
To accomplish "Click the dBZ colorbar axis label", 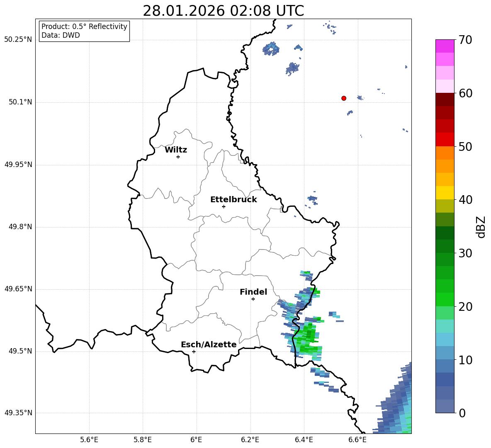I will [481, 227].
